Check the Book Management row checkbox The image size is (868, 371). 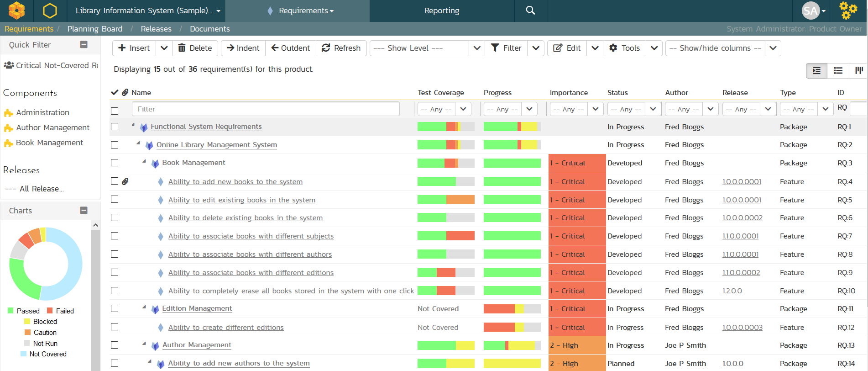click(115, 163)
